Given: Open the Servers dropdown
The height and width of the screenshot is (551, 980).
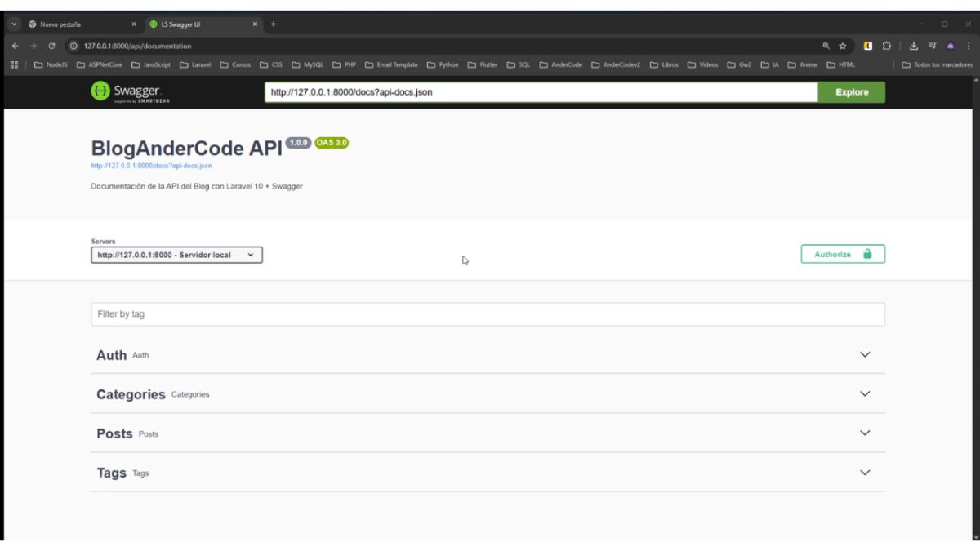Looking at the screenshot, I should pyautogui.click(x=176, y=255).
